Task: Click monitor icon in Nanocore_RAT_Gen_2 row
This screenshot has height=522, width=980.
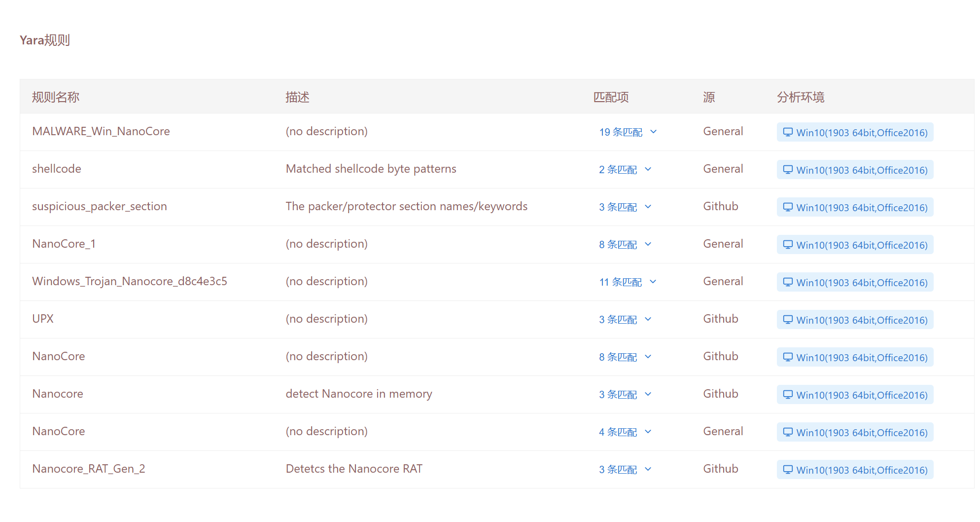Action: 788,470
